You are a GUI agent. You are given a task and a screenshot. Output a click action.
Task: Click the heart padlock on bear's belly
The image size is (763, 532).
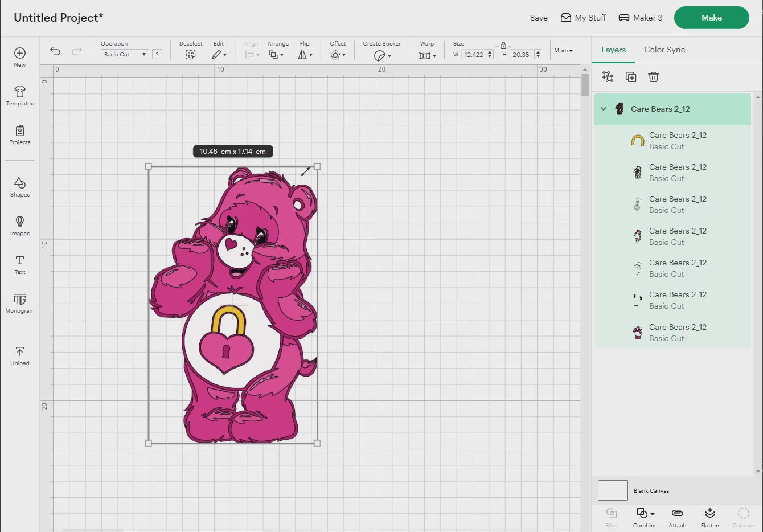click(226, 341)
